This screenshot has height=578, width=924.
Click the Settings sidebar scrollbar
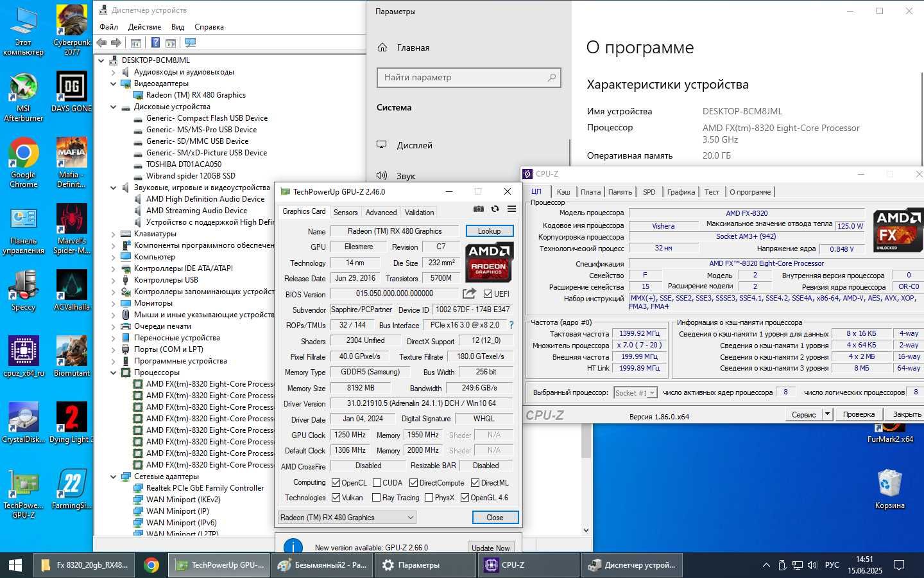tap(569, 152)
